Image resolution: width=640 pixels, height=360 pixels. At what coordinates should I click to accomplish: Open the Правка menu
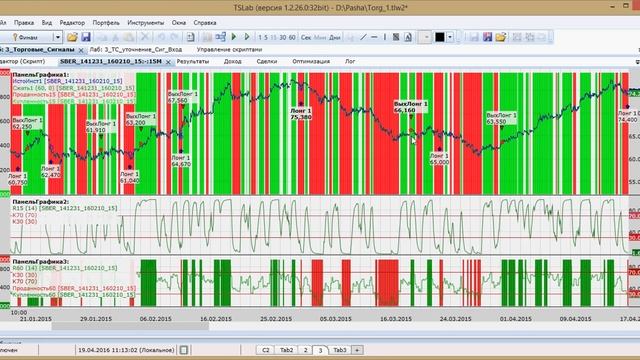pyautogui.click(x=24, y=23)
